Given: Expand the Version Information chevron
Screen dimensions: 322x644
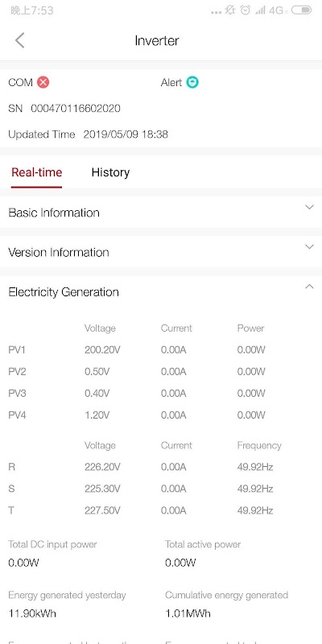Looking at the screenshot, I should (309, 247).
